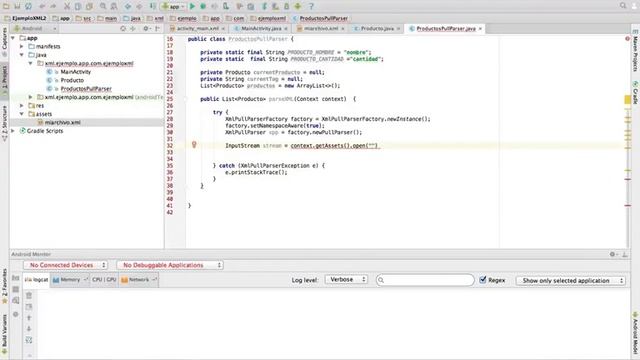Select Producto class in project tree

tap(72, 80)
